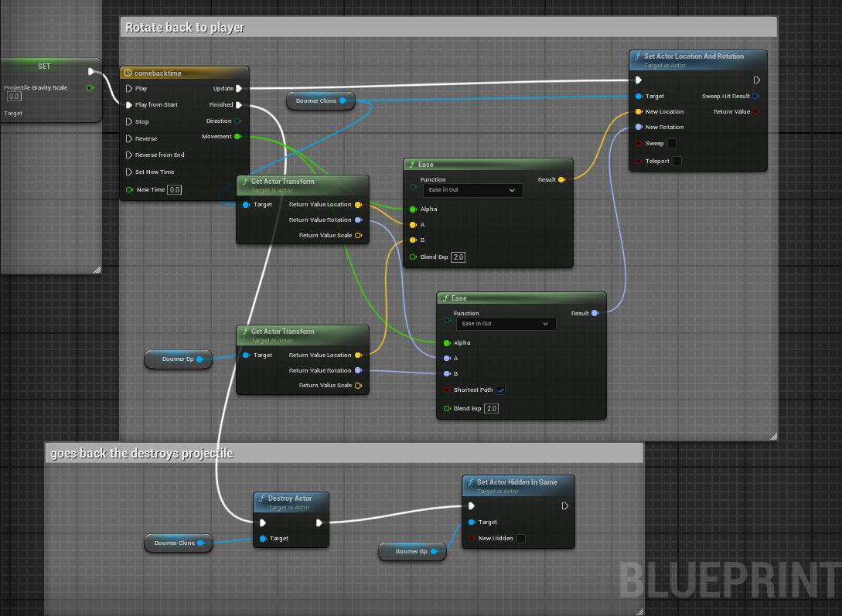The width and height of the screenshot is (842, 616).
Task: Open Function dropdown on Ease node with Shortest Path
Action: tap(505, 324)
